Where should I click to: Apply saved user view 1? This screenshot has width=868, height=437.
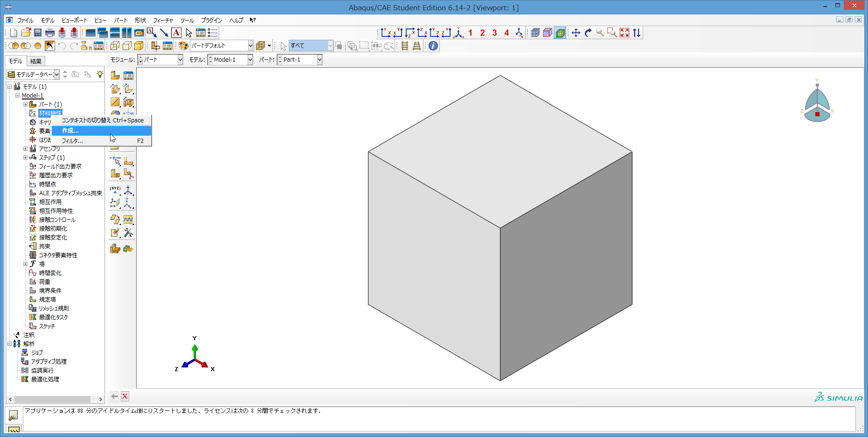tap(470, 33)
